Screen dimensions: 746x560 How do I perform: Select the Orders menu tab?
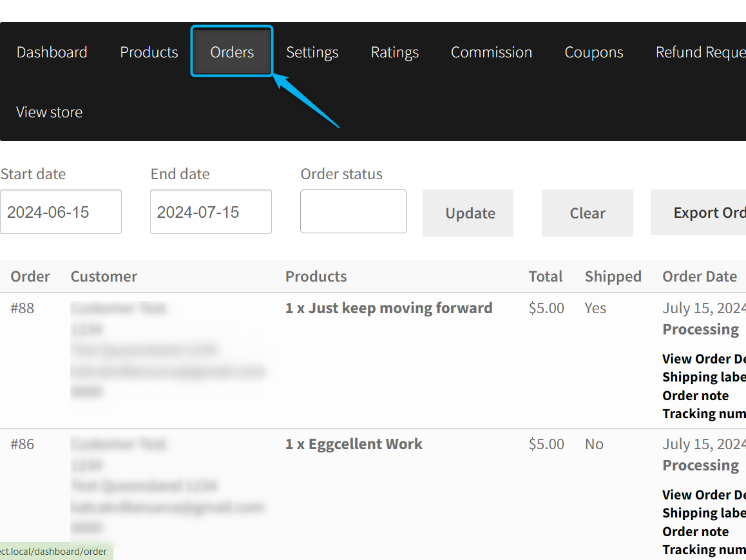(232, 52)
